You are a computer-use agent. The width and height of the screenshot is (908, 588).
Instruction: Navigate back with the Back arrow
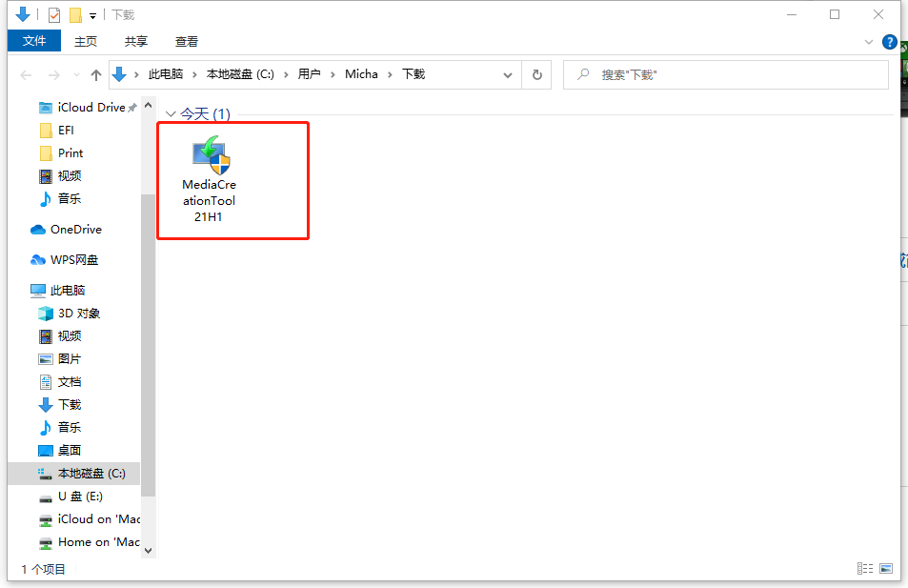(26, 75)
